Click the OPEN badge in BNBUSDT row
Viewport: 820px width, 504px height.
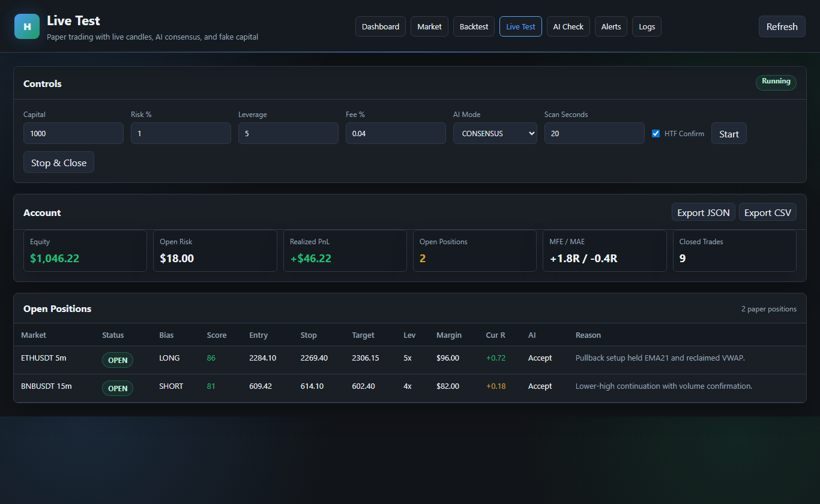tap(118, 388)
